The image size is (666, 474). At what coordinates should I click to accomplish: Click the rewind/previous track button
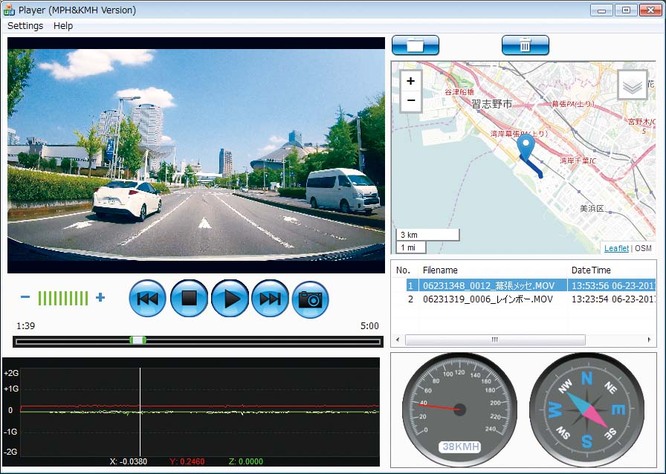(x=149, y=297)
